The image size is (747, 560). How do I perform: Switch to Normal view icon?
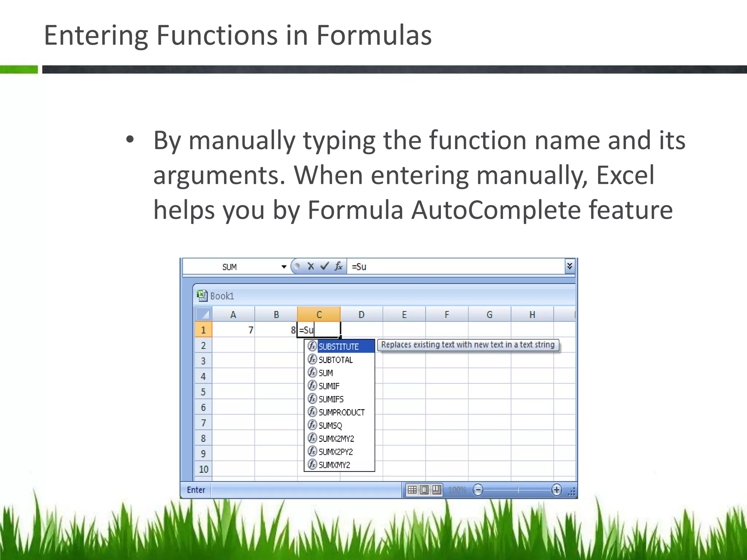[x=412, y=490]
